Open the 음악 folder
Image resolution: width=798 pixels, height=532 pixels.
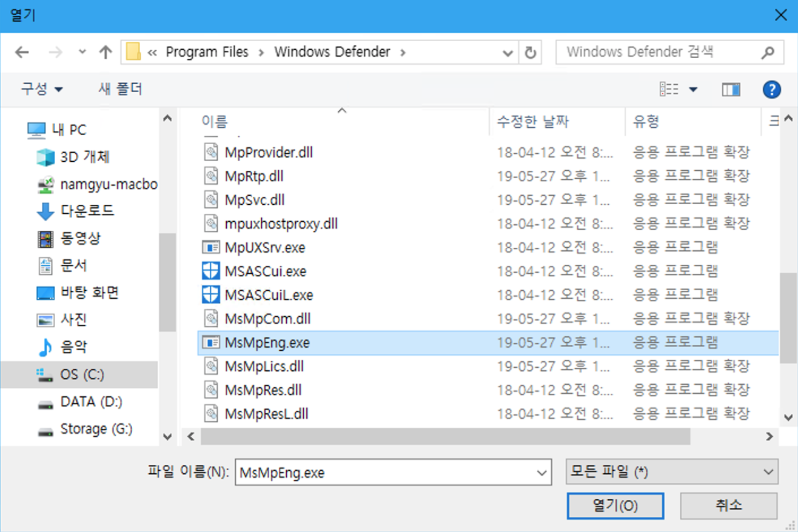point(62,347)
